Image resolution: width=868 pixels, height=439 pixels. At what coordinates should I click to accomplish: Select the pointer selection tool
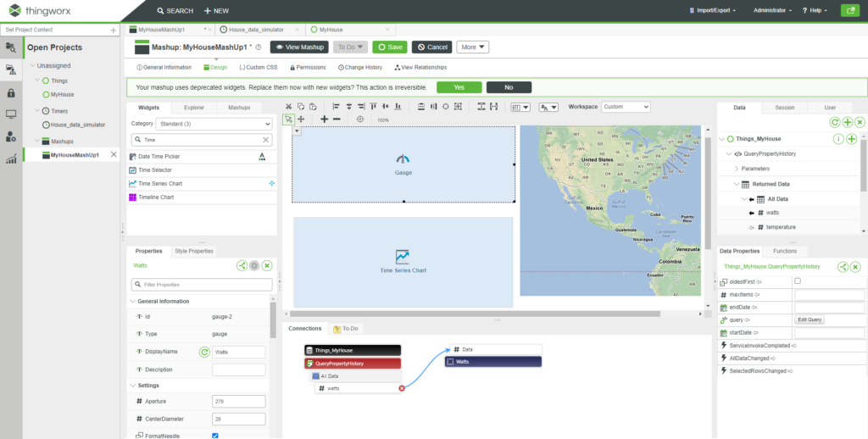[288, 119]
